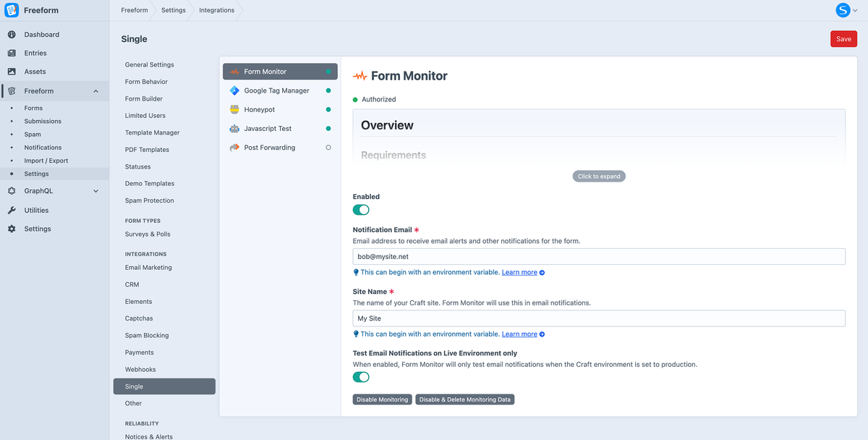Collapse the Freeform sidebar section chevron
The width and height of the screenshot is (868, 440).
pyautogui.click(x=96, y=91)
